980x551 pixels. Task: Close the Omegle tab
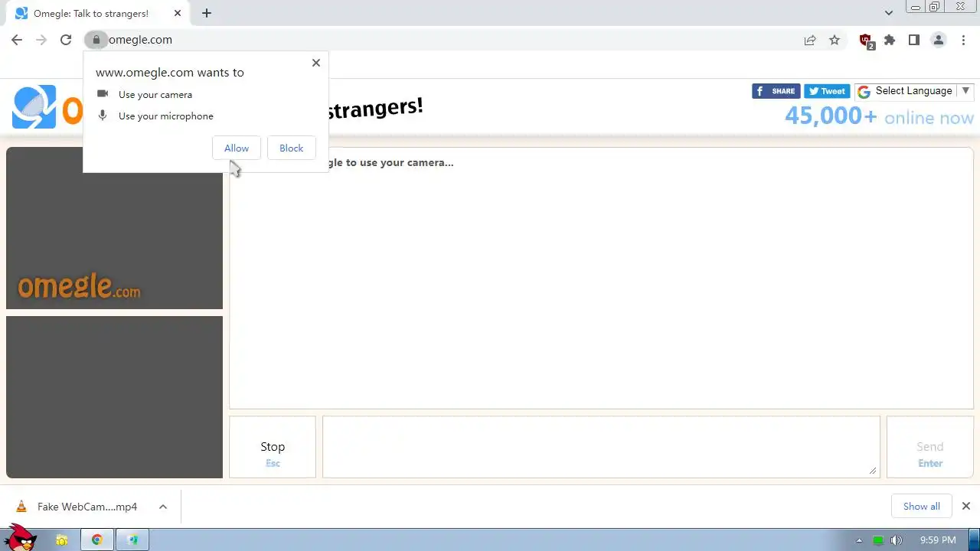(178, 13)
